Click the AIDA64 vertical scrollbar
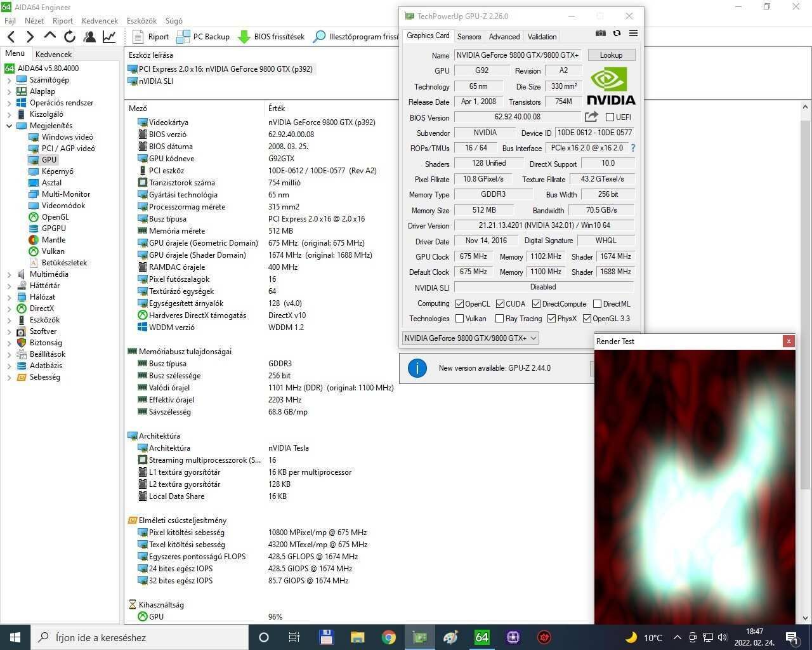This screenshot has width=812, height=650. (x=806, y=305)
